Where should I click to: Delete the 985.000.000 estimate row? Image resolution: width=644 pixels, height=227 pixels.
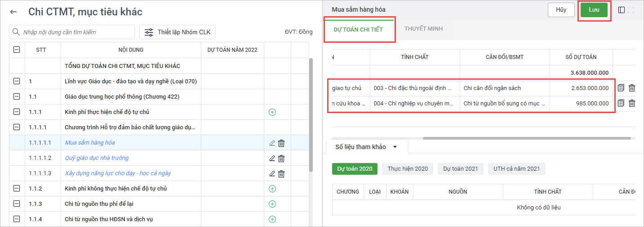[631, 104]
